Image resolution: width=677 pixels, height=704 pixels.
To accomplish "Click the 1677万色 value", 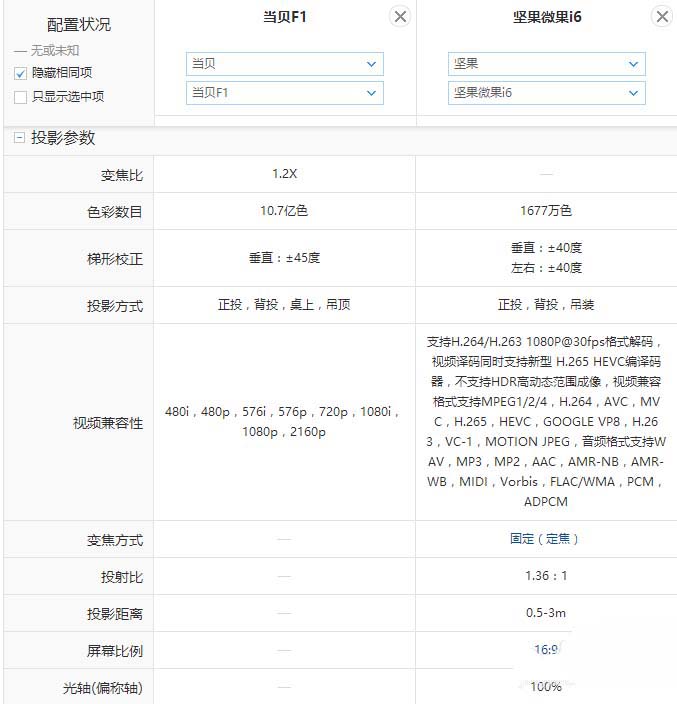I will (x=546, y=211).
